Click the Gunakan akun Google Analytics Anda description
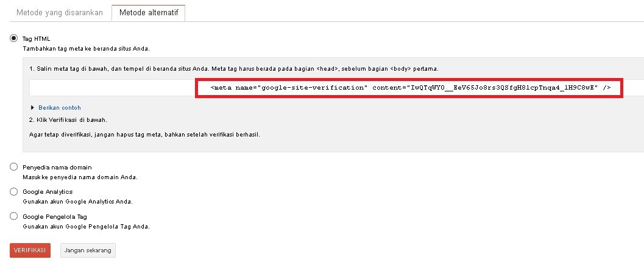 (77, 201)
